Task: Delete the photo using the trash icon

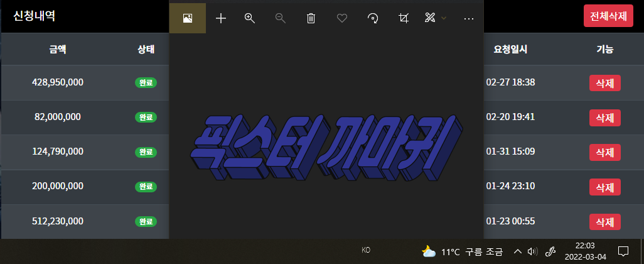Action: coord(311,18)
